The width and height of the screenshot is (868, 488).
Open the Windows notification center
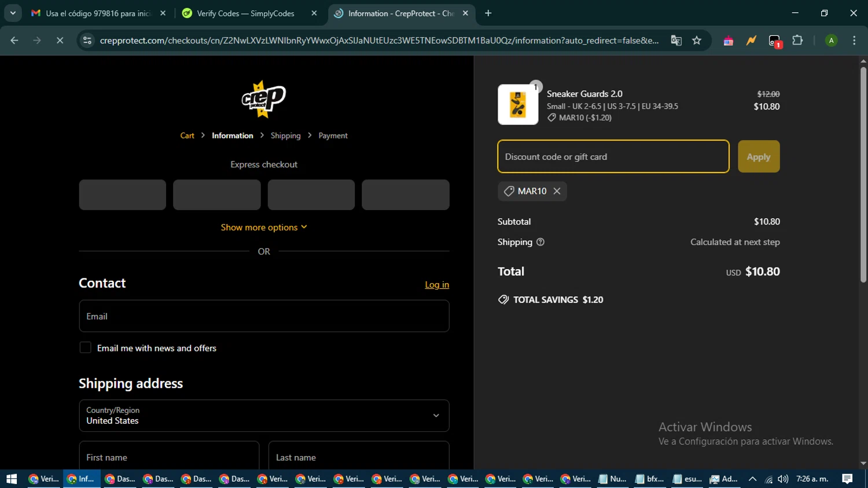click(x=848, y=479)
